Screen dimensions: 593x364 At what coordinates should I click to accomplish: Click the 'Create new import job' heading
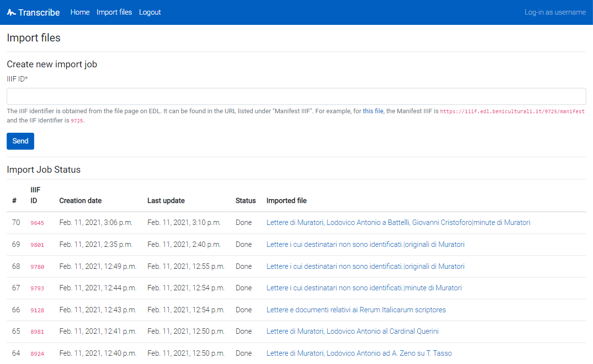tap(52, 64)
